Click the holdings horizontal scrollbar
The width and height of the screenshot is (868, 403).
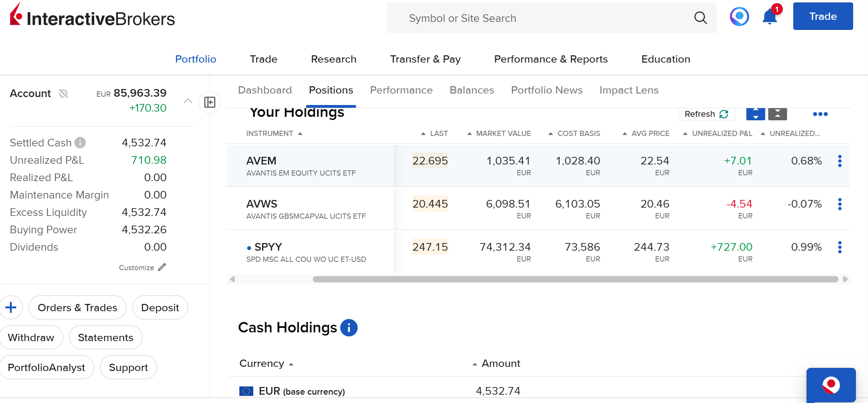[x=575, y=279]
